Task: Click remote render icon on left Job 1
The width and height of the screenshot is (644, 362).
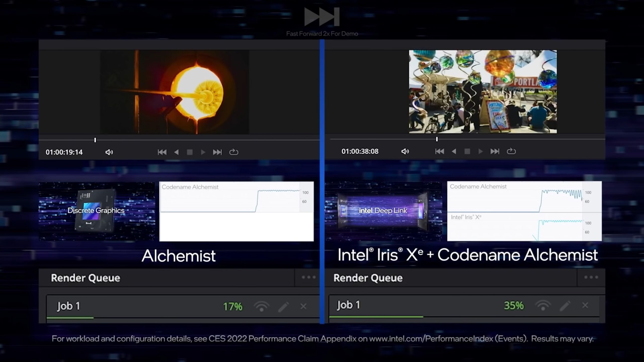Action: (x=262, y=307)
